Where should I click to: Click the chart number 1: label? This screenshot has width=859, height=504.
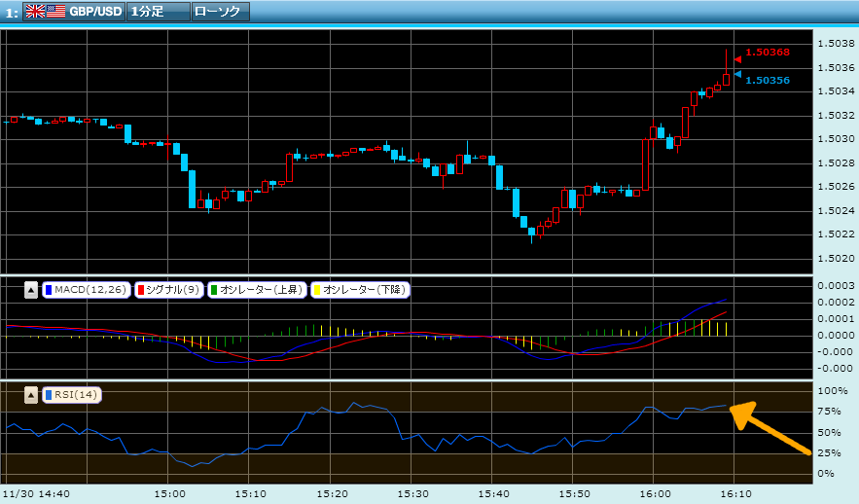[12, 13]
